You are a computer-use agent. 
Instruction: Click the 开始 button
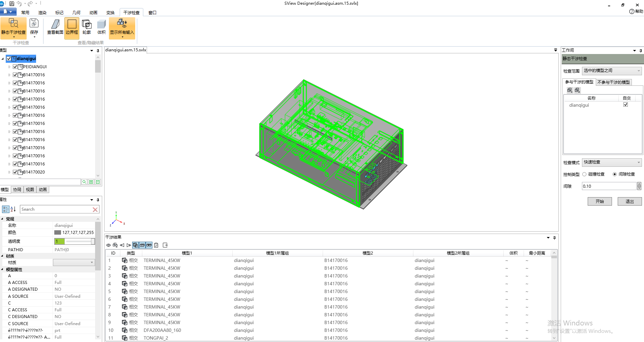point(599,201)
